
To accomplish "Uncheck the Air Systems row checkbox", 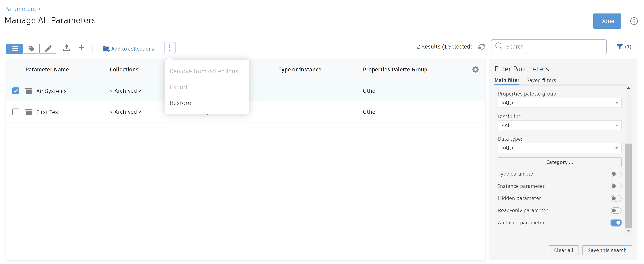I will (x=16, y=91).
